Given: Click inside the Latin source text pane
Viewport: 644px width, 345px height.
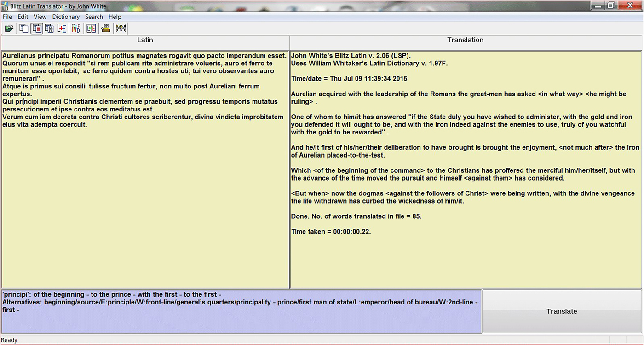Looking at the screenshot, I should point(145,207).
